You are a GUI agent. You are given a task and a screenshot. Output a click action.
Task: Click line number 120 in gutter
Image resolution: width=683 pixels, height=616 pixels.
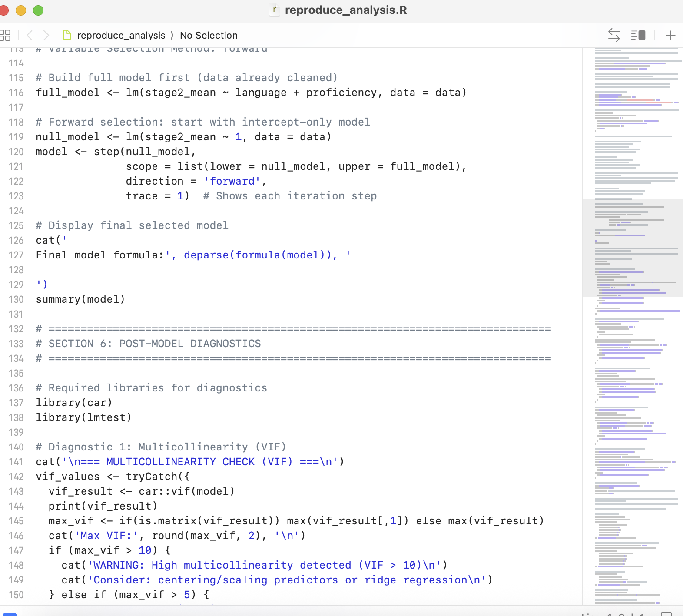[16, 152]
